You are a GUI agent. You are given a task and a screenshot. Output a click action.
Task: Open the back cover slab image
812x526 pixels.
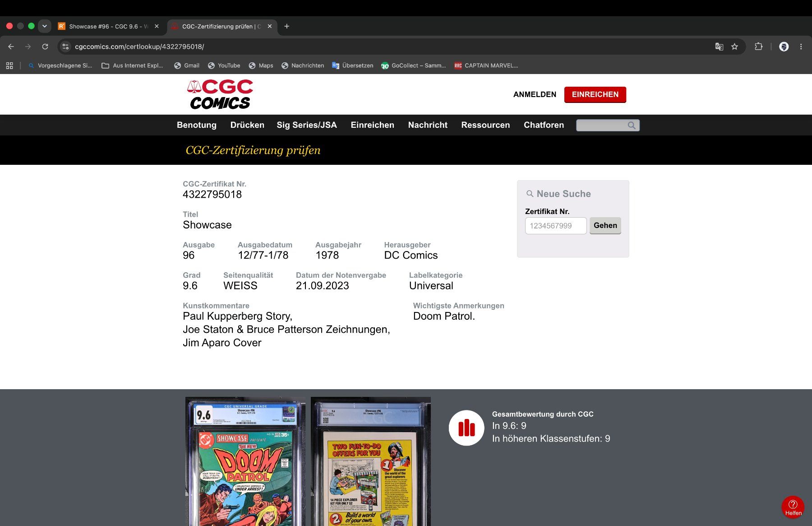(371, 461)
